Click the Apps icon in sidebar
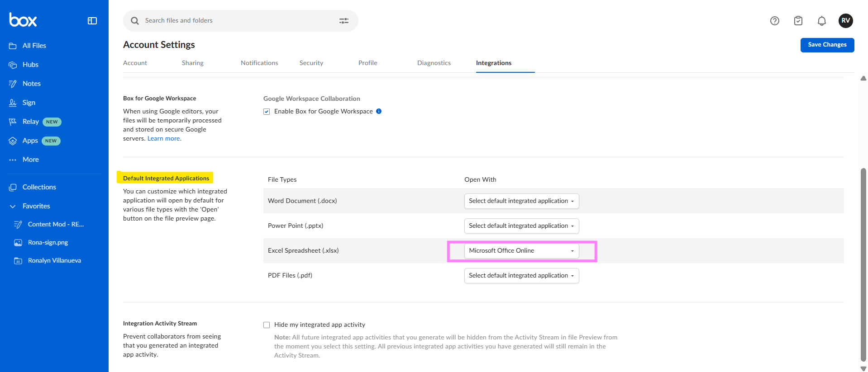Viewport: 868px width, 372px height. coord(13,141)
